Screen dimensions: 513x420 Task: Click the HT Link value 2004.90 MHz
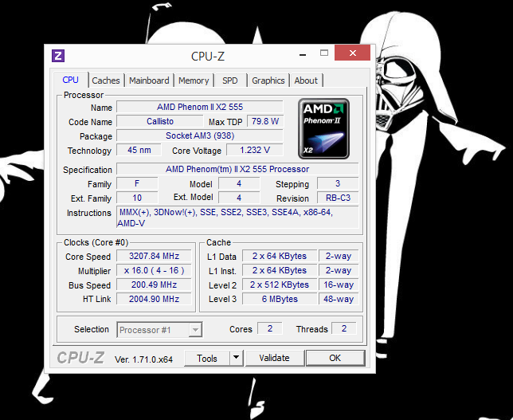pos(154,299)
